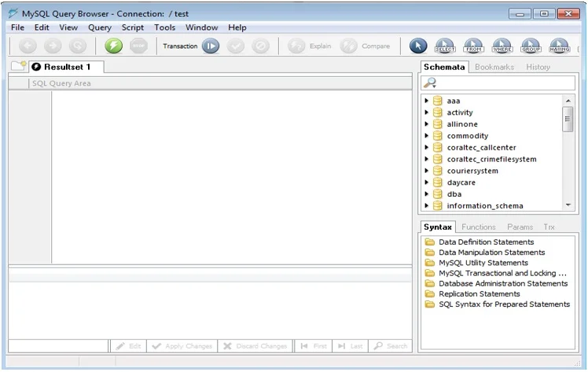
Task: Click the Replication Statements folder icon
Action: tap(430, 293)
